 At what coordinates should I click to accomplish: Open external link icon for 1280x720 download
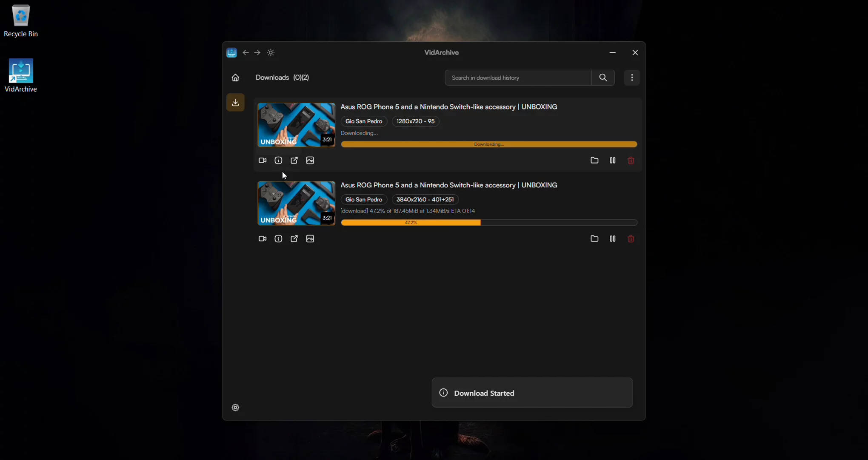[294, 161]
